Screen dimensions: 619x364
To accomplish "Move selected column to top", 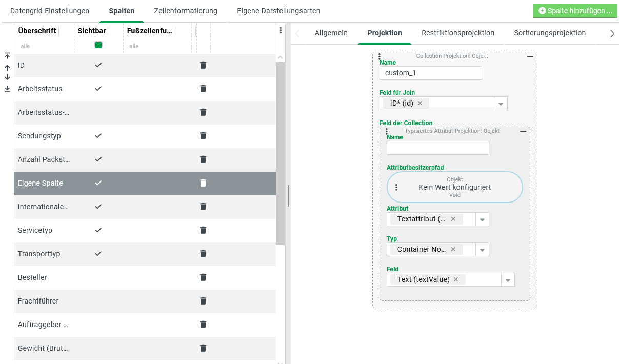I will coord(7,56).
